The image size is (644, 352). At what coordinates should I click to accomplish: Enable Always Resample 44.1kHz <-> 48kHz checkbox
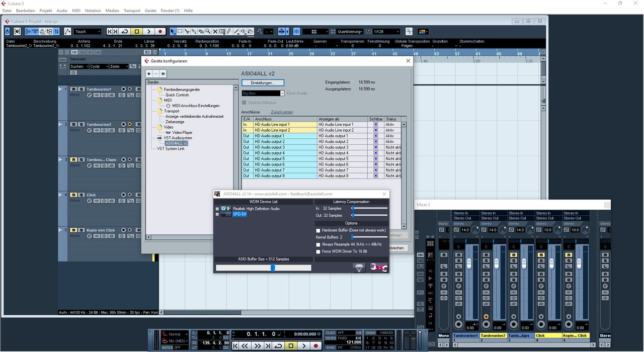[x=318, y=244]
